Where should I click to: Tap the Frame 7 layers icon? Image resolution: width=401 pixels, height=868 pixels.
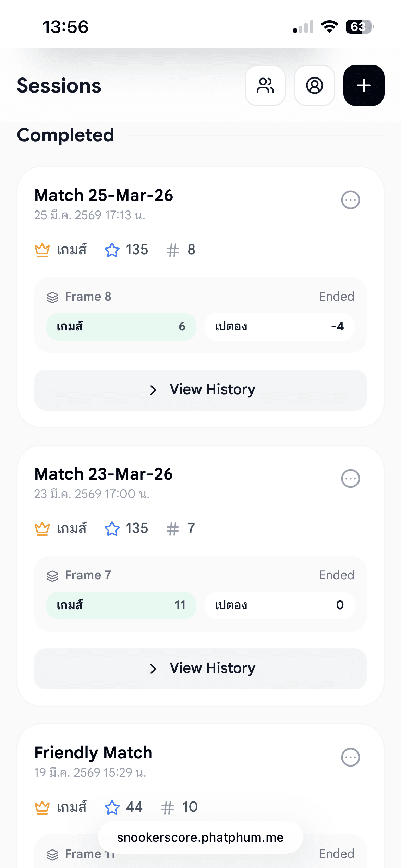[x=52, y=576]
